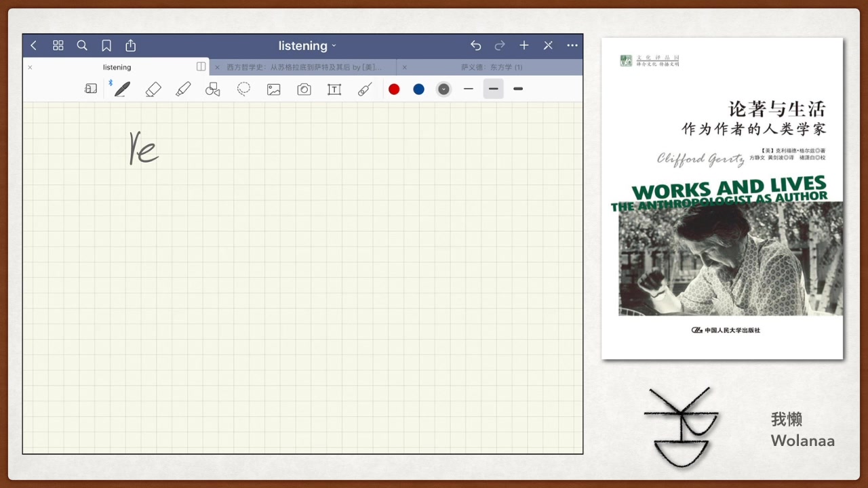
Task: Open the search magnifier
Action: point(82,45)
